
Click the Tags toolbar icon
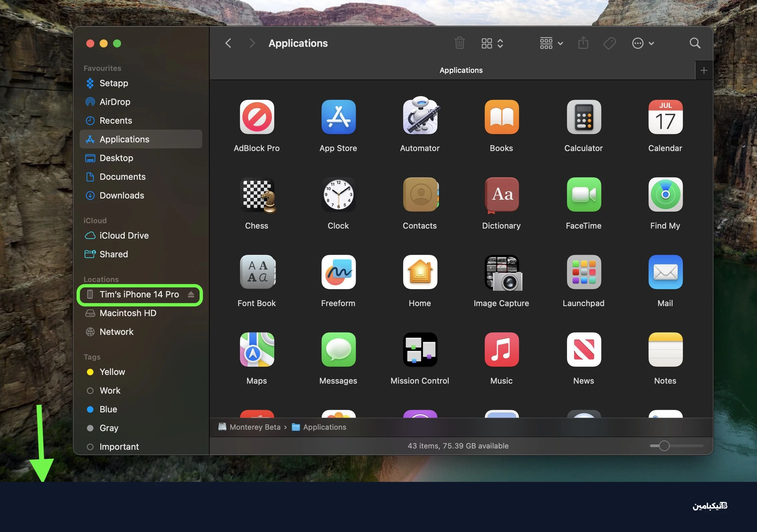tap(610, 43)
